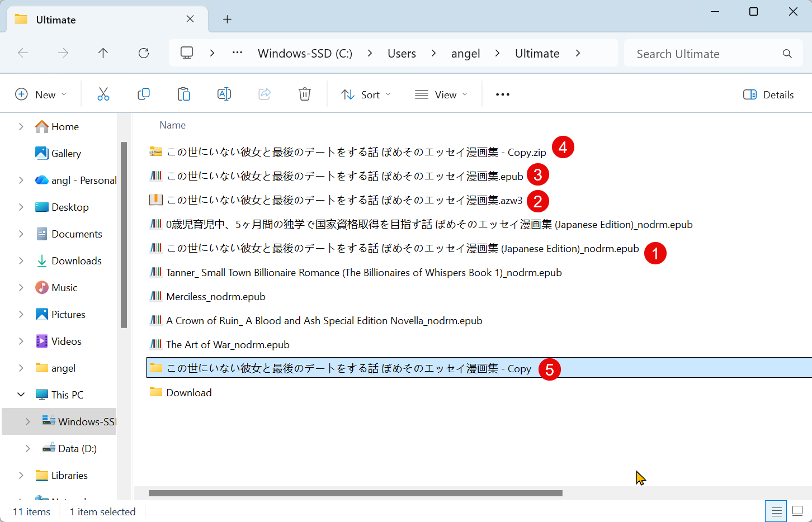The height and width of the screenshot is (522, 812).
Task: Toggle the Details pane button
Action: pos(768,94)
